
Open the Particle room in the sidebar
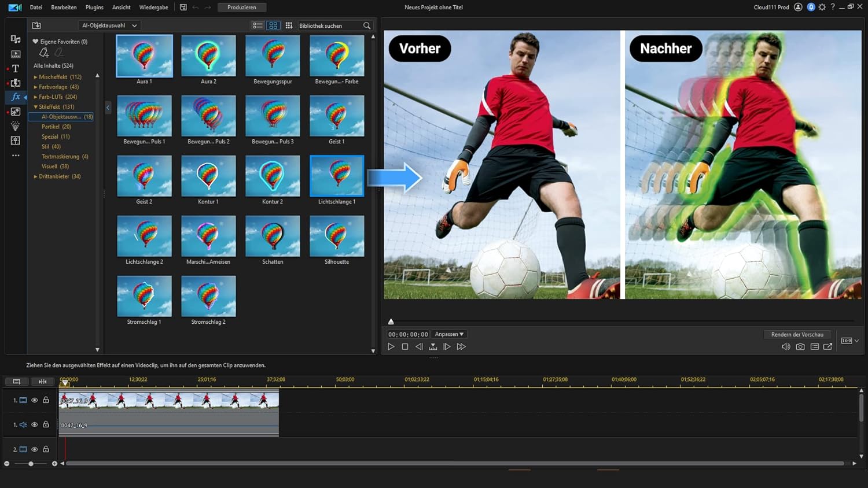16,126
